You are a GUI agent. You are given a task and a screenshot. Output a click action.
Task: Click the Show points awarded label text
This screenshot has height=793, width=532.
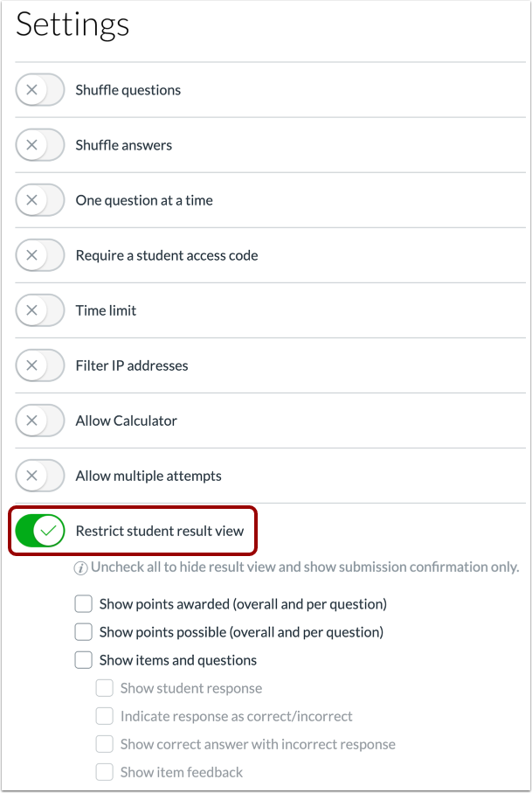point(243,604)
